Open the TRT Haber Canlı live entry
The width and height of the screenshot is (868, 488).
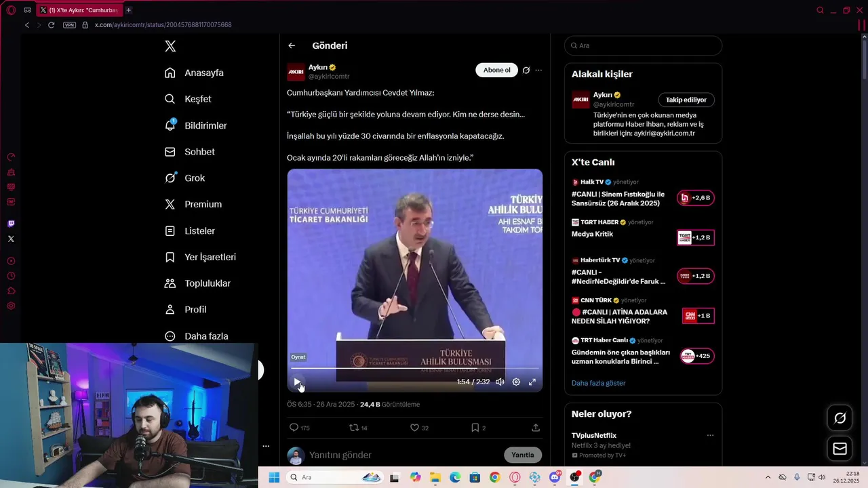[643, 350]
